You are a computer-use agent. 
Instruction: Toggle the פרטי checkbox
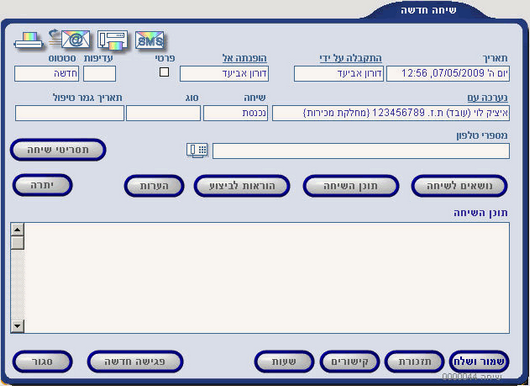[164, 72]
